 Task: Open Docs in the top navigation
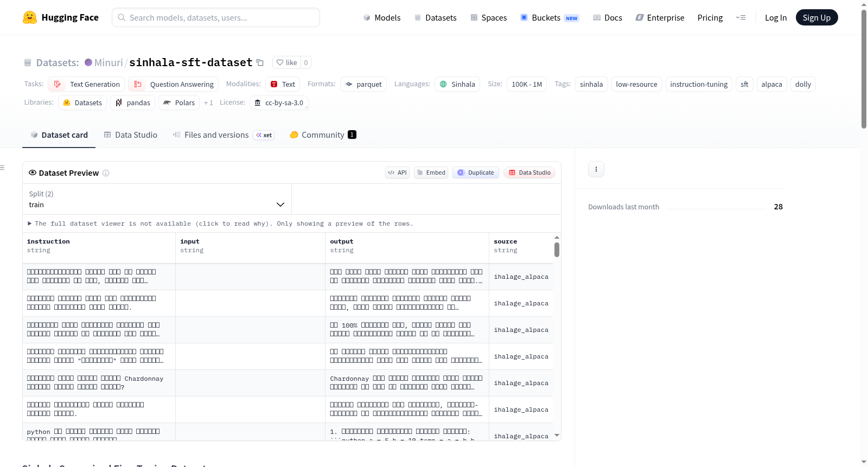pos(608,18)
